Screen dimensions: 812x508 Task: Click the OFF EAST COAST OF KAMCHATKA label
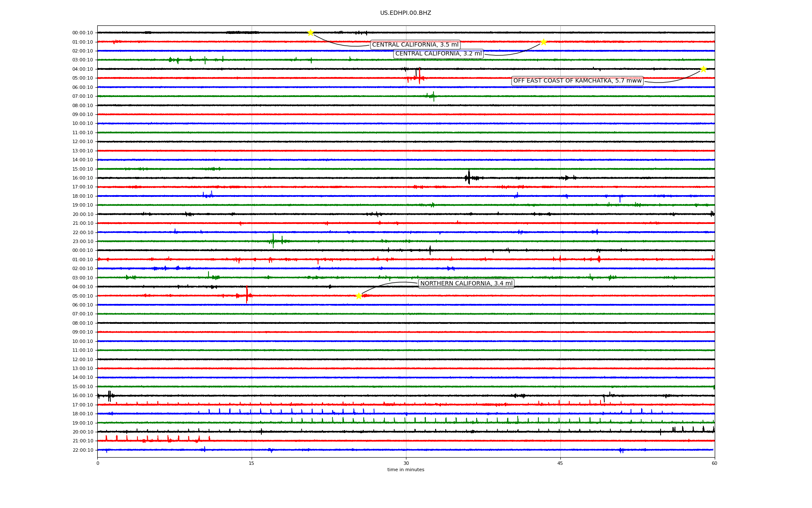click(577, 81)
